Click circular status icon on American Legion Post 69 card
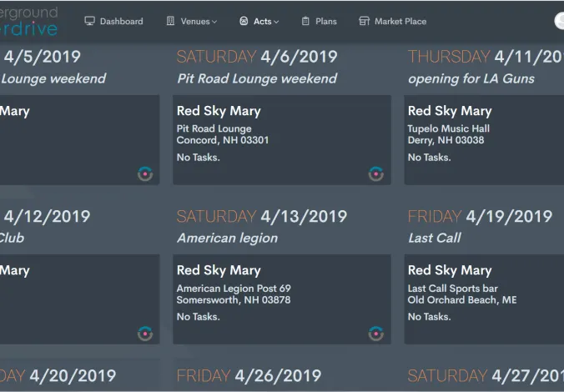The width and height of the screenshot is (564, 392). click(376, 334)
